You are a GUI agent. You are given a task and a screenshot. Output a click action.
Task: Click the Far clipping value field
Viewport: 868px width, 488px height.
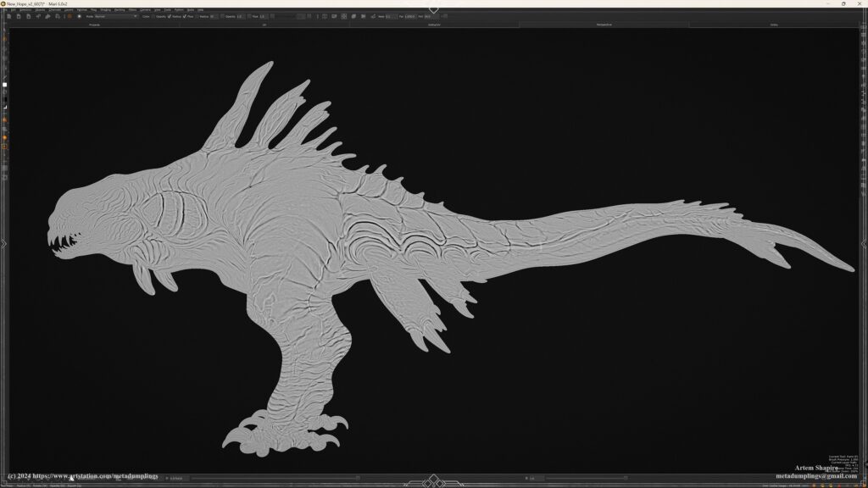point(409,16)
